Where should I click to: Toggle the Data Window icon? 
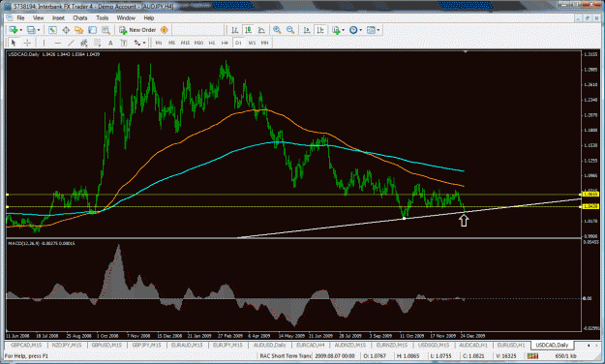pyautogui.click(x=66, y=30)
